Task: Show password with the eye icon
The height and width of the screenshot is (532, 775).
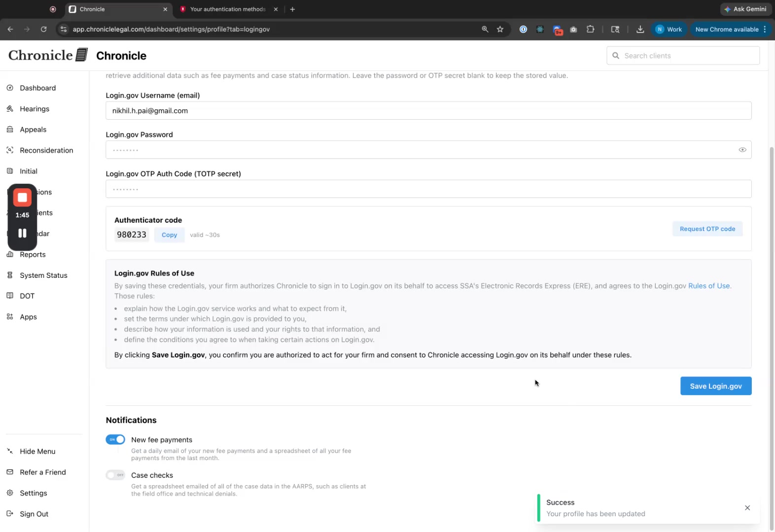Action: (742, 150)
